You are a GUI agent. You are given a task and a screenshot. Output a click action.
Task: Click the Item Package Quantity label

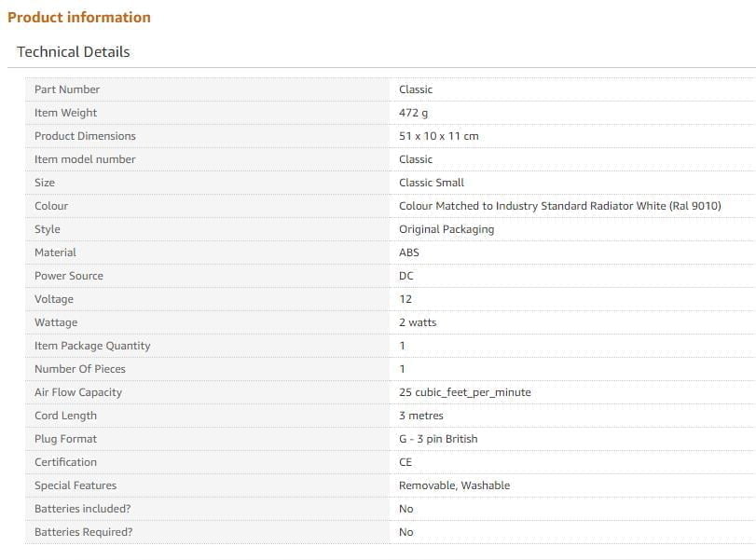coord(92,346)
